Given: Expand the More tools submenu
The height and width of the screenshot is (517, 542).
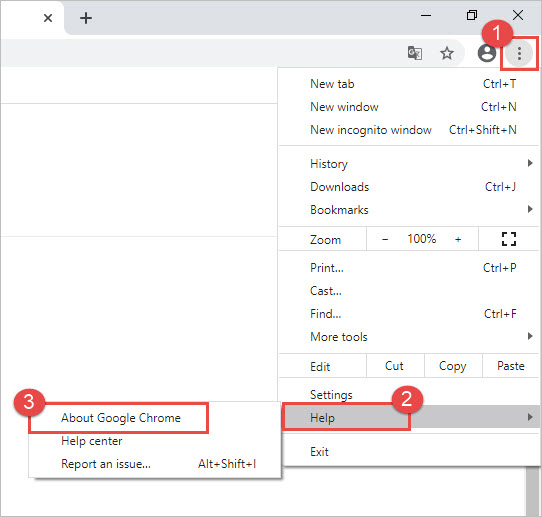Looking at the screenshot, I should pos(409,337).
